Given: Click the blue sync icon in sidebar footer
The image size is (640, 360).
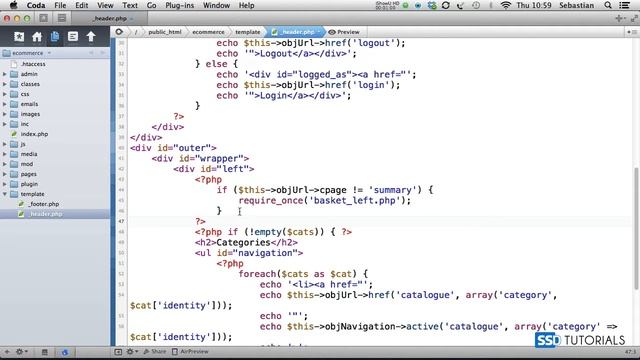Looking at the screenshot, I should tap(65, 352).
